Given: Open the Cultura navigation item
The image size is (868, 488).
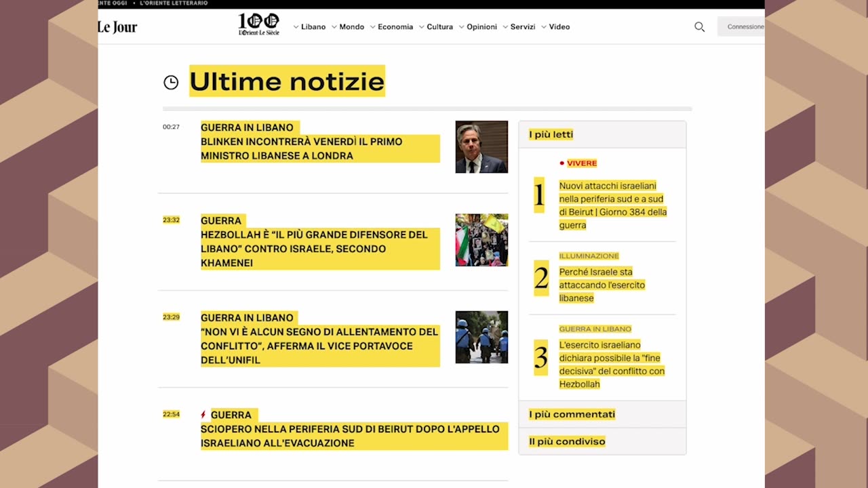Looking at the screenshot, I should pos(440,27).
